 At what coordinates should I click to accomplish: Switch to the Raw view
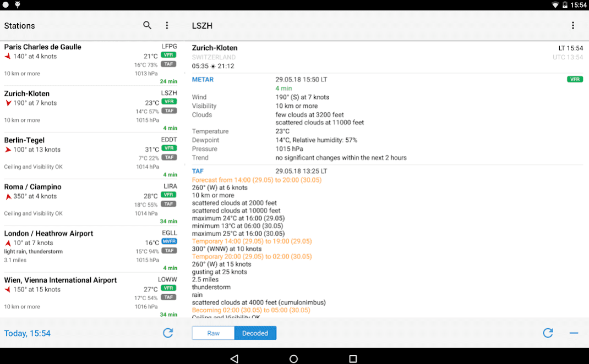212,333
